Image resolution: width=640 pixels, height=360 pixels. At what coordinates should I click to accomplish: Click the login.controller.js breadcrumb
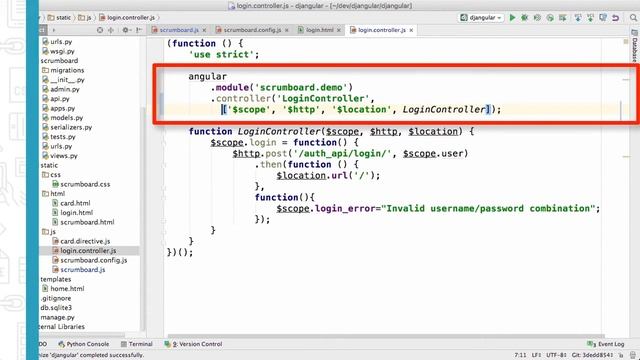click(x=127, y=18)
